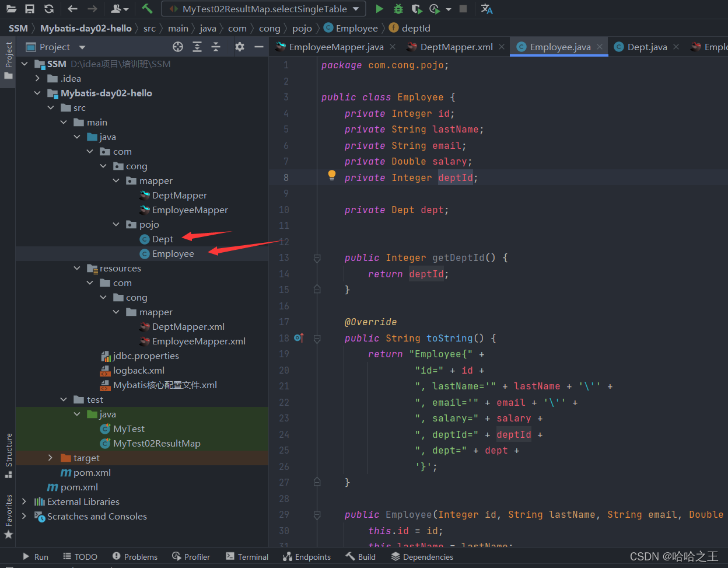
Task: Open the Dependencies tool window button
Action: pyautogui.click(x=421, y=557)
